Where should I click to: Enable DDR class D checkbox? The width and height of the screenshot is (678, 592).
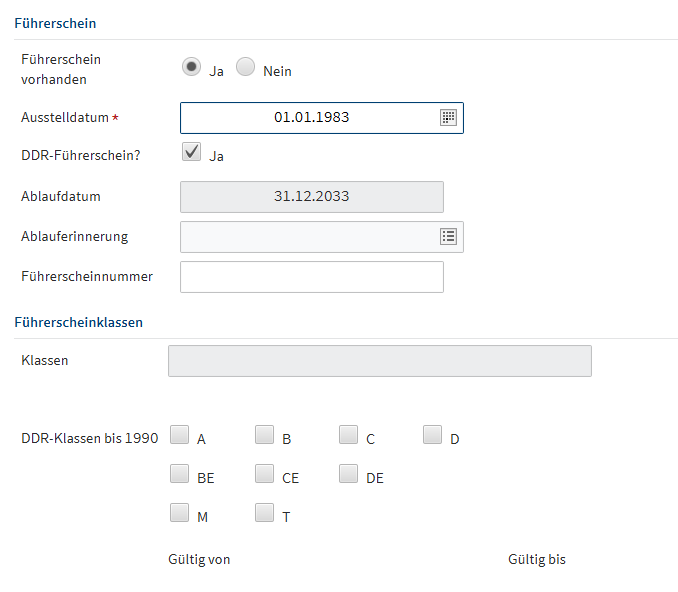pyautogui.click(x=432, y=435)
